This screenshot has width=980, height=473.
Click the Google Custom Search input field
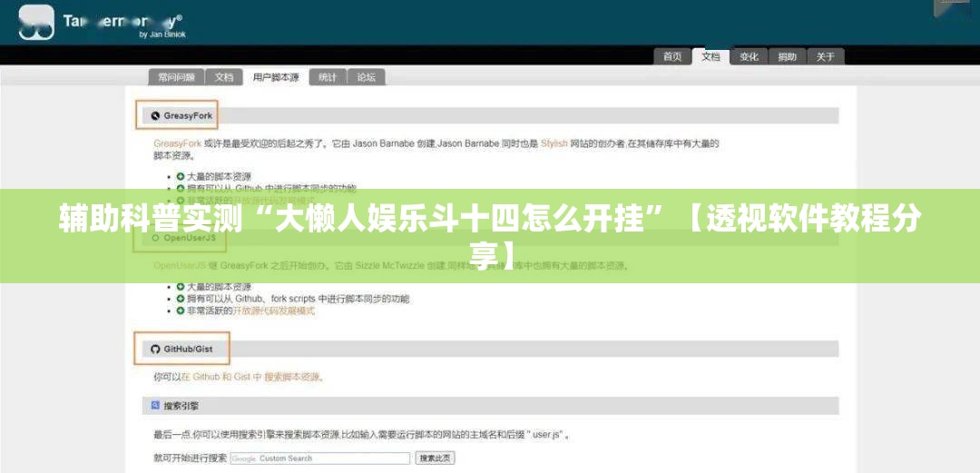point(320,458)
